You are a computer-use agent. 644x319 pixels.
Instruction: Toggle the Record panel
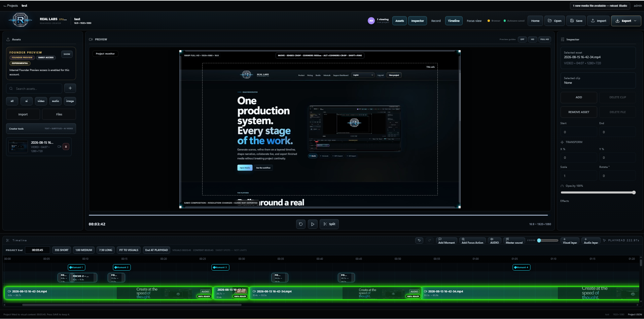(x=436, y=21)
